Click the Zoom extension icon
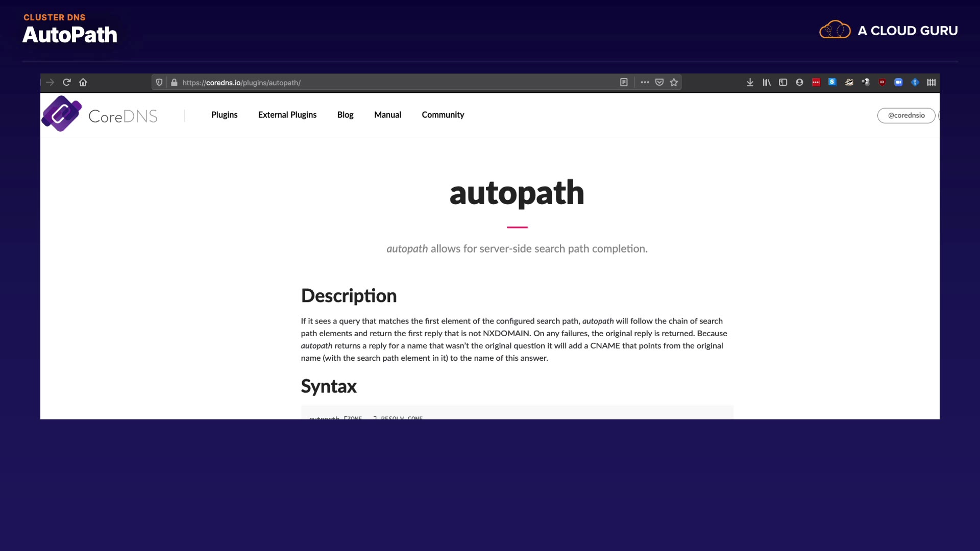 pyautogui.click(x=898, y=82)
